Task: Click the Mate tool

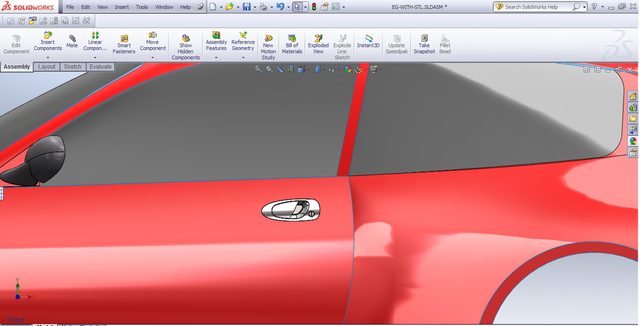Action: (72, 41)
